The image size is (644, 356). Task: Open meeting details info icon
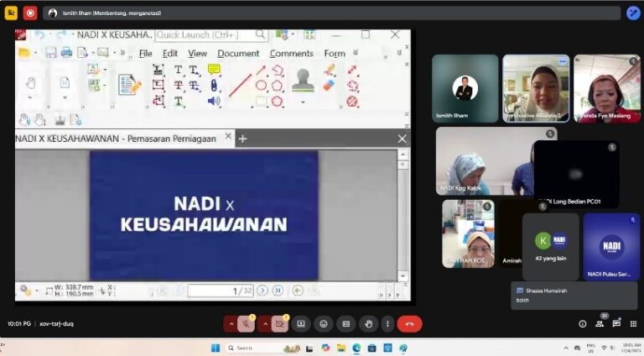(x=583, y=324)
